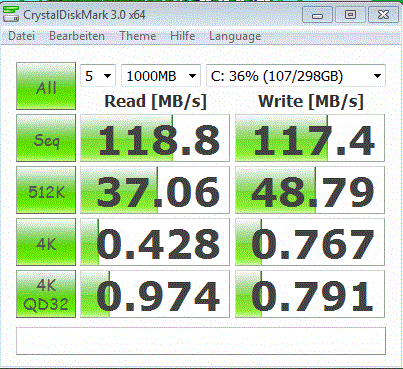Start the Seq benchmark
Screen dimensions: 403x369
pos(46,138)
